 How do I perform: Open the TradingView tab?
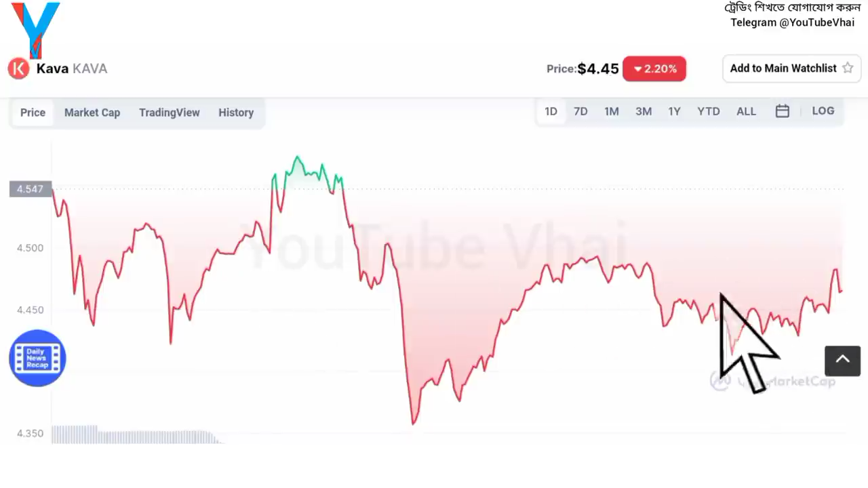coord(170,113)
